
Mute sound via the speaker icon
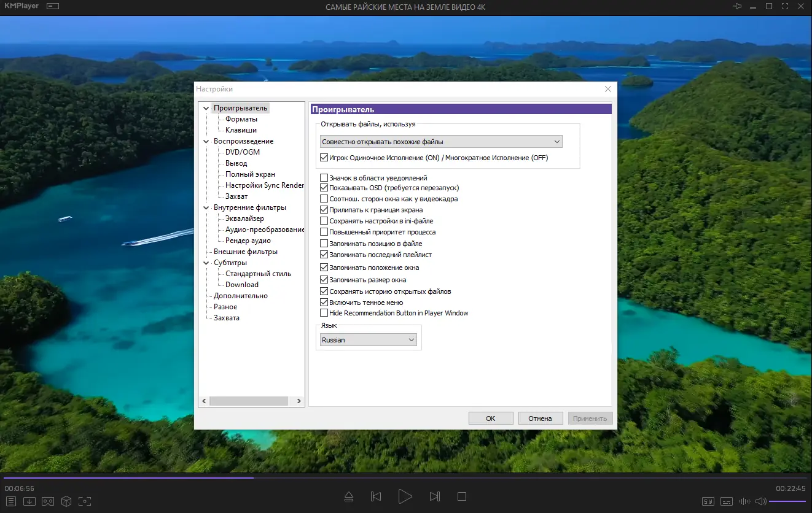pyautogui.click(x=761, y=501)
